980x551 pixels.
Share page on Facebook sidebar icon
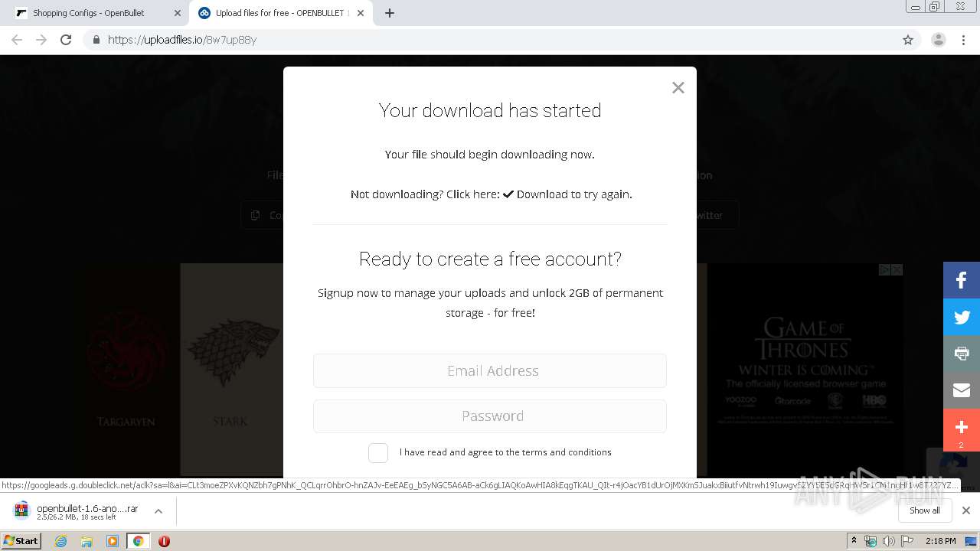(x=962, y=280)
